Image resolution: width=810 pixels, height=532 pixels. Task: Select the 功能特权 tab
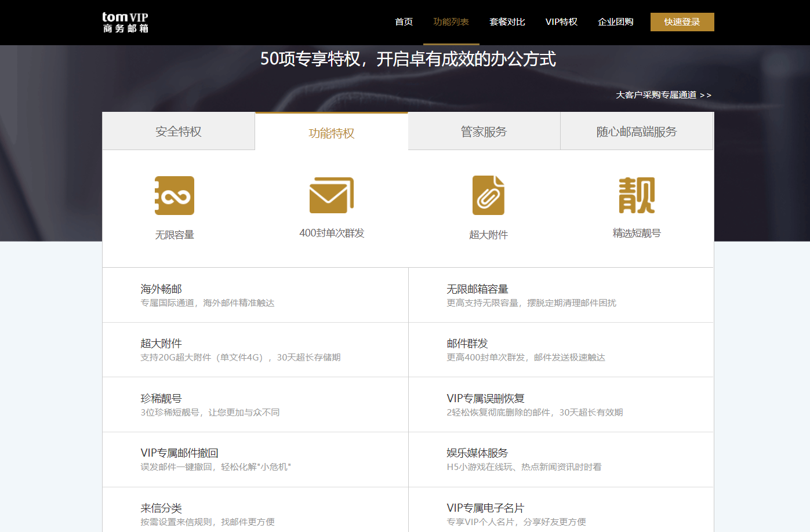(x=331, y=133)
